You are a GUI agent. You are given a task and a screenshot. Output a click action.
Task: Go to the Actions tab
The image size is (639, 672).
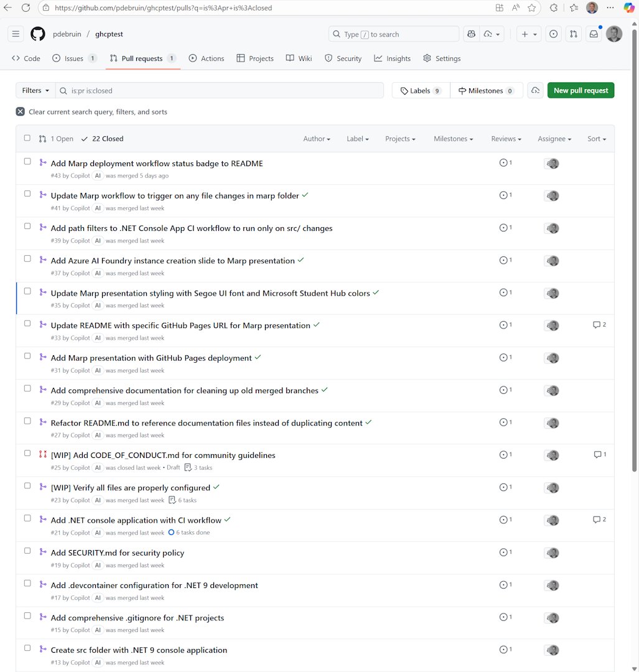click(x=207, y=58)
